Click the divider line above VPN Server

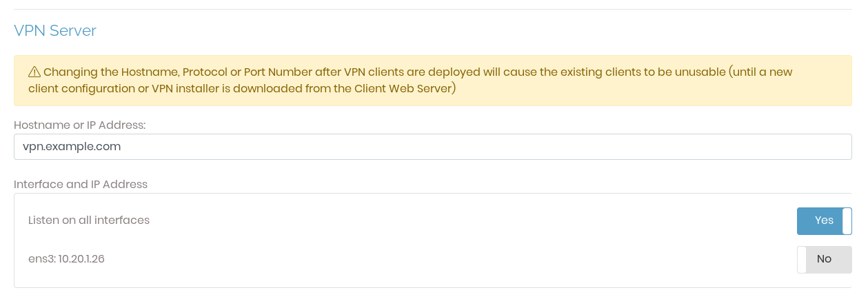(432, 9)
